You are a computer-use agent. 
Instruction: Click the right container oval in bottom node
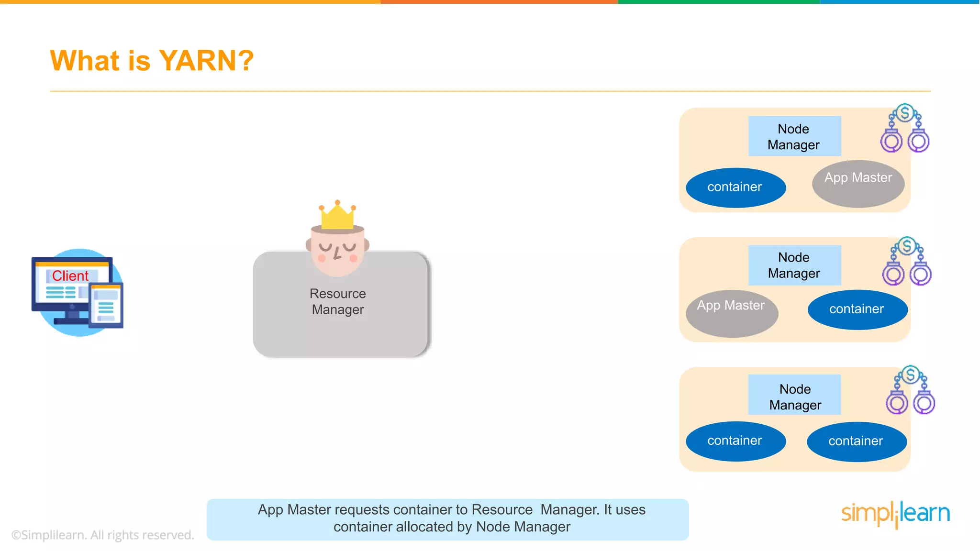tap(857, 441)
